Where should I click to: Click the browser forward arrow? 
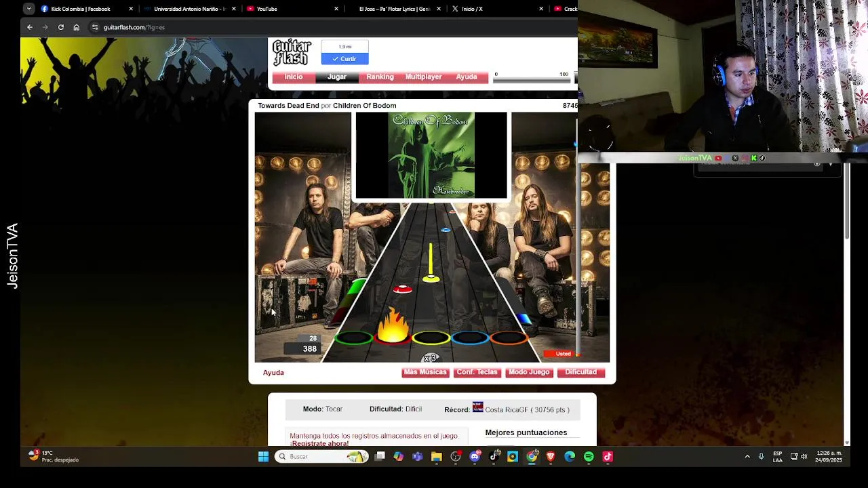45,27
